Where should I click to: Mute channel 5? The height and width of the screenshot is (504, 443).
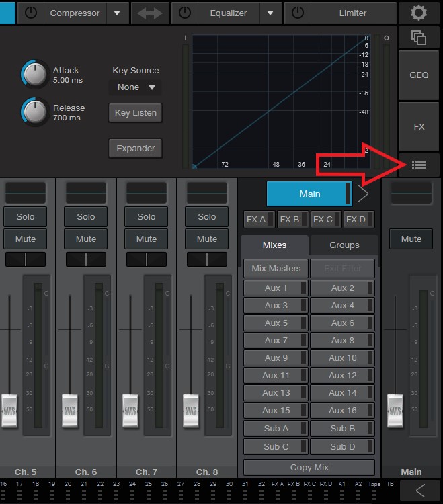click(x=26, y=239)
